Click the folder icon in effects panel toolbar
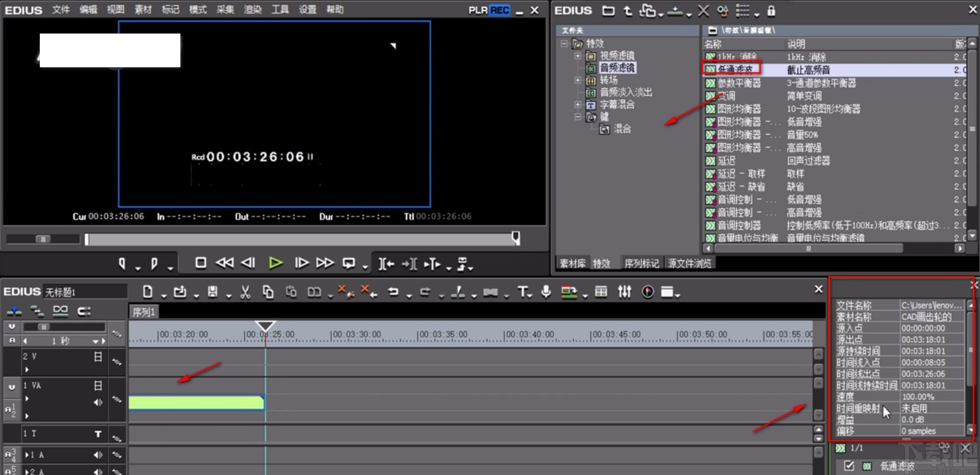 pyautogui.click(x=608, y=10)
